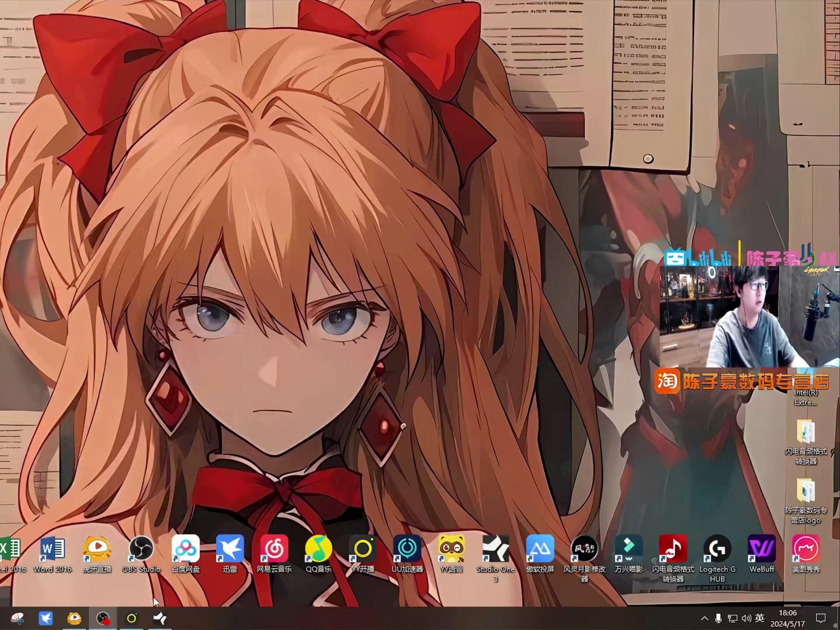Image resolution: width=840 pixels, height=630 pixels.
Task: Switch to 虎牙直播 in the taskbar
Action: (x=74, y=619)
